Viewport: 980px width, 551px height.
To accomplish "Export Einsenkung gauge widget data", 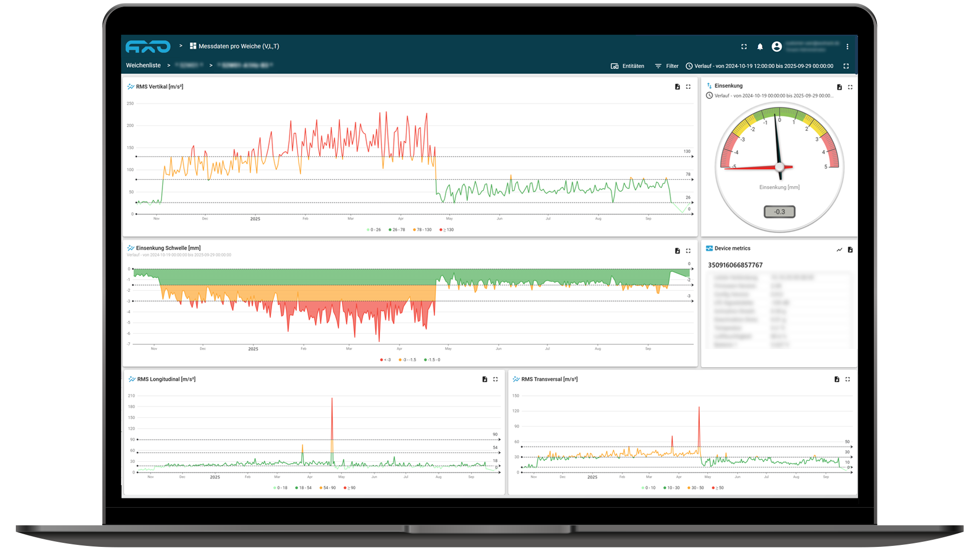I will coord(839,87).
